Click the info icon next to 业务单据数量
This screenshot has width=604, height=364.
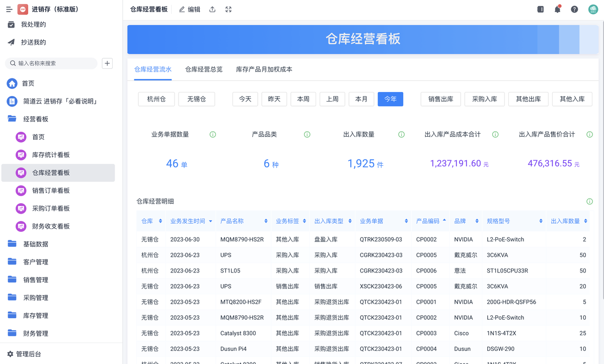213,135
